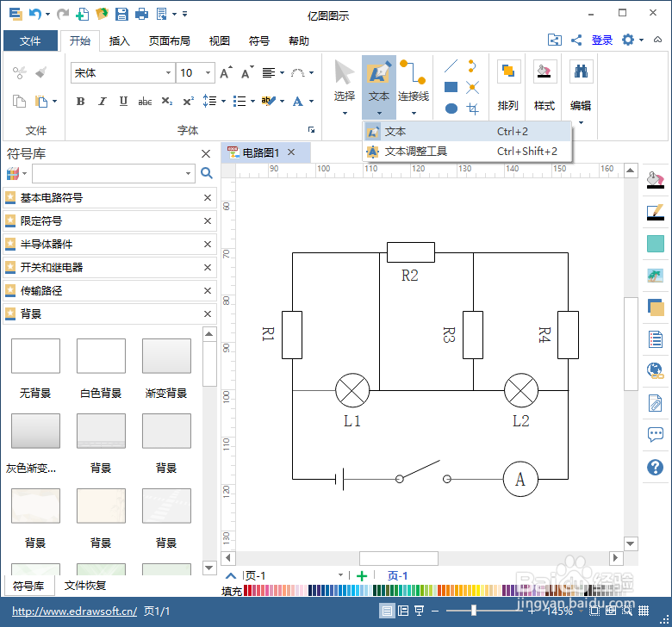Image resolution: width=672 pixels, height=627 pixels.
Task: Close the 电路图1 document tab
Action: (x=291, y=152)
